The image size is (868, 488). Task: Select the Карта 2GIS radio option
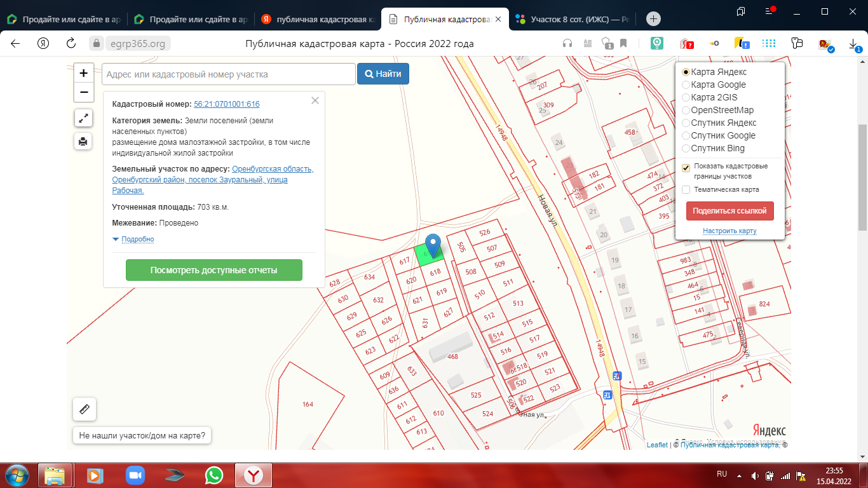(686, 97)
